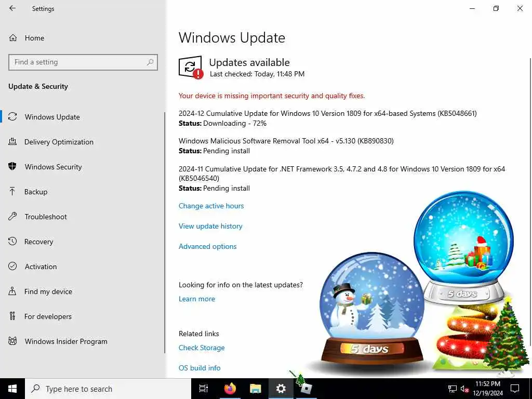
Task: Open the Windows Start button
Action: click(x=12, y=389)
